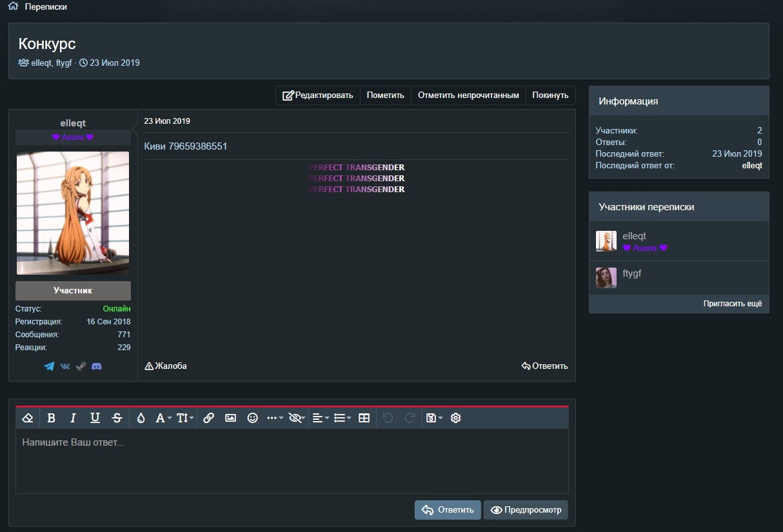Open the text color droplet picker
Viewport: 783px width, 532px height.
[x=141, y=418]
